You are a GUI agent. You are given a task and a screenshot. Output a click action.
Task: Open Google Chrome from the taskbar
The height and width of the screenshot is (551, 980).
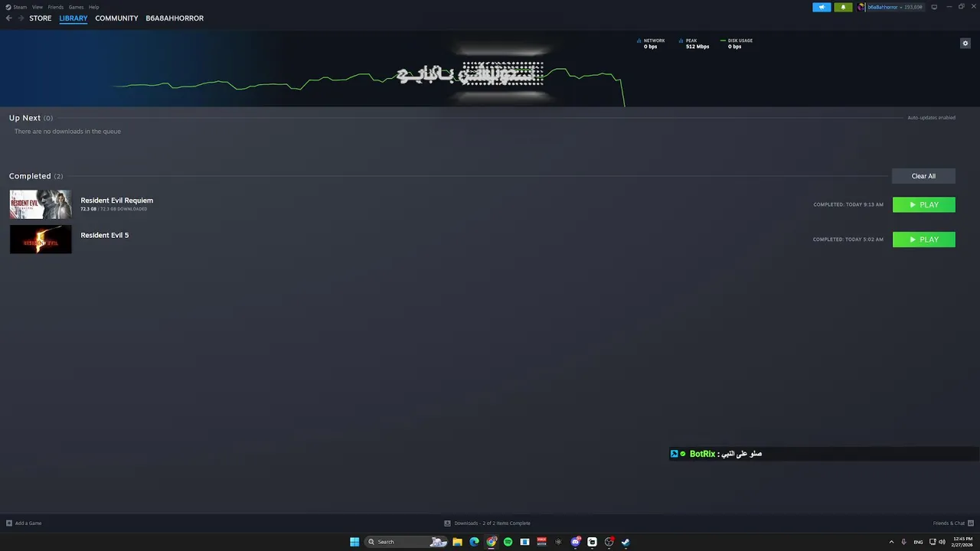(492, 542)
